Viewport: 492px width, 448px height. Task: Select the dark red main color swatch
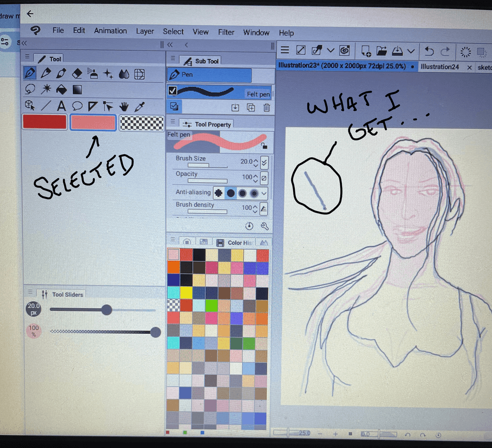point(45,122)
